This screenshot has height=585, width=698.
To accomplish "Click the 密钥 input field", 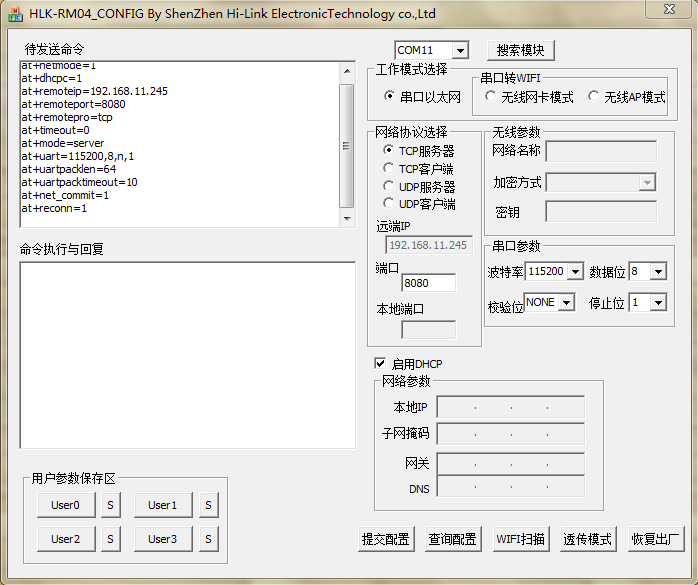I will [x=601, y=211].
